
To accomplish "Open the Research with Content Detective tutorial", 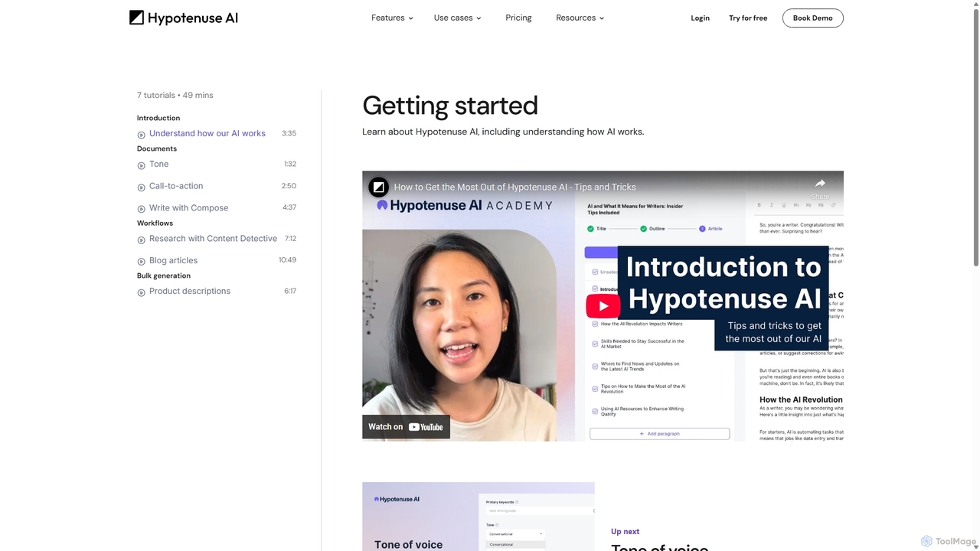I will (213, 238).
